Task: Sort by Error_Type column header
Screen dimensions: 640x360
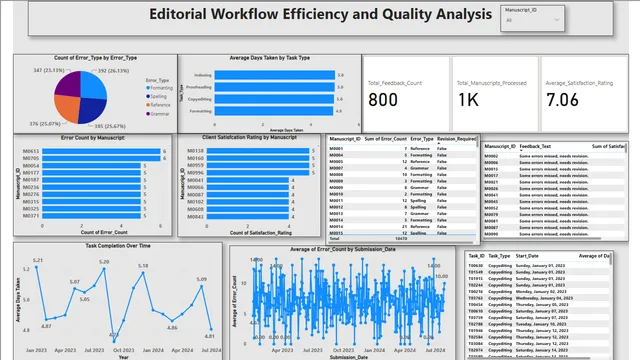Action: 422,139
